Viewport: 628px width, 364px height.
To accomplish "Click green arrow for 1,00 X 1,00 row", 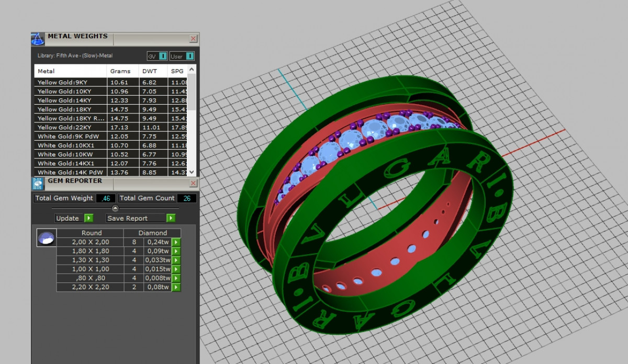I will tap(176, 269).
